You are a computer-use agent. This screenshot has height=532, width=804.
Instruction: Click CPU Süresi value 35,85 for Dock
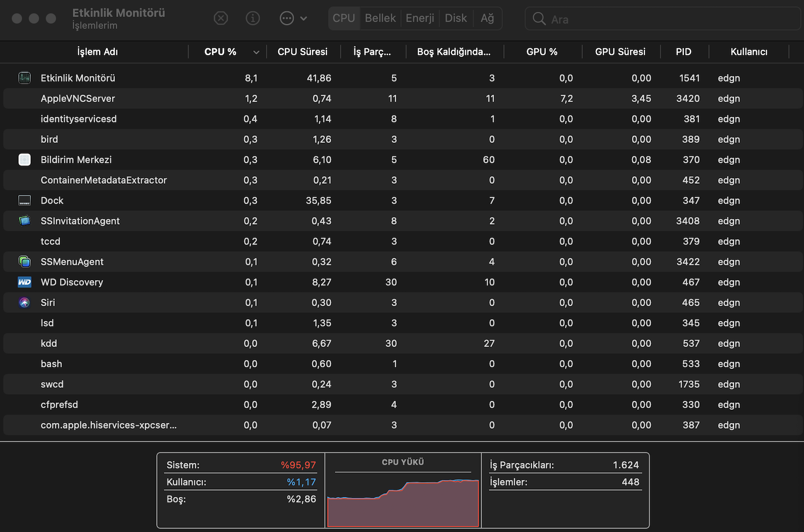(318, 200)
